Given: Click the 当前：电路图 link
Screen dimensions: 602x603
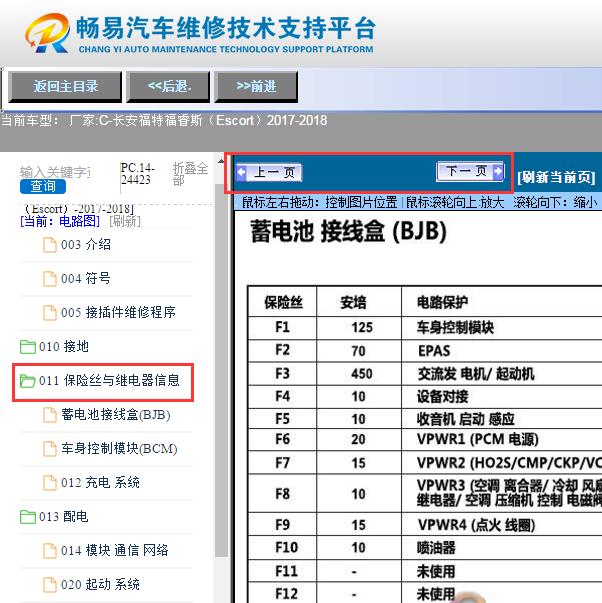Looking at the screenshot, I should (60, 221).
